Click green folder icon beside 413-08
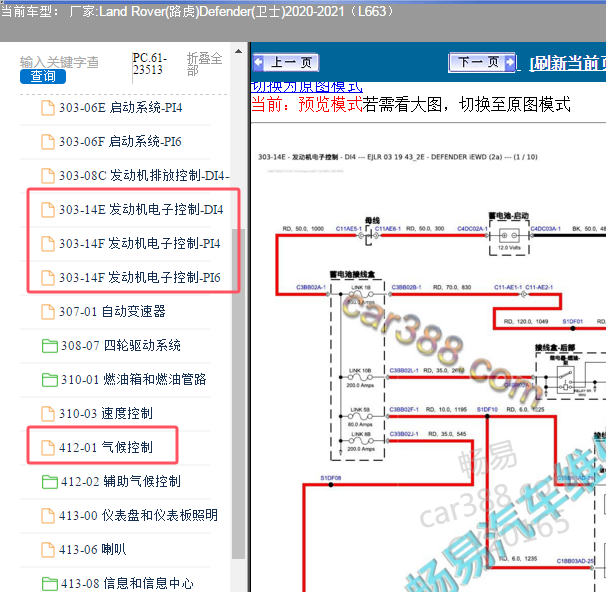Image resolution: width=606 pixels, height=592 pixels. [49, 584]
